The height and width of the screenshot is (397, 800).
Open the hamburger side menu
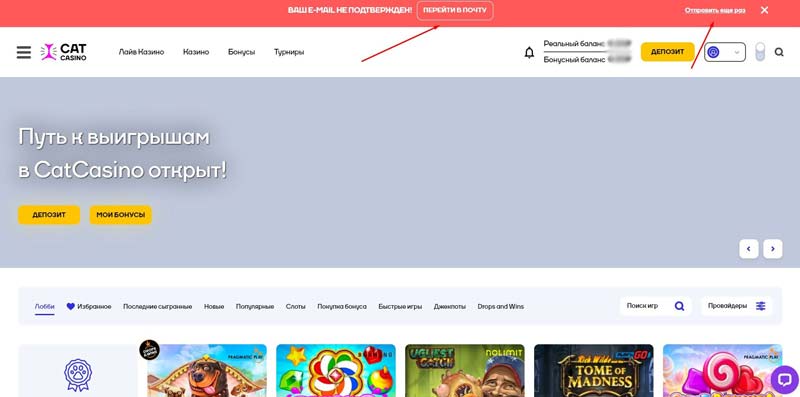coord(24,52)
